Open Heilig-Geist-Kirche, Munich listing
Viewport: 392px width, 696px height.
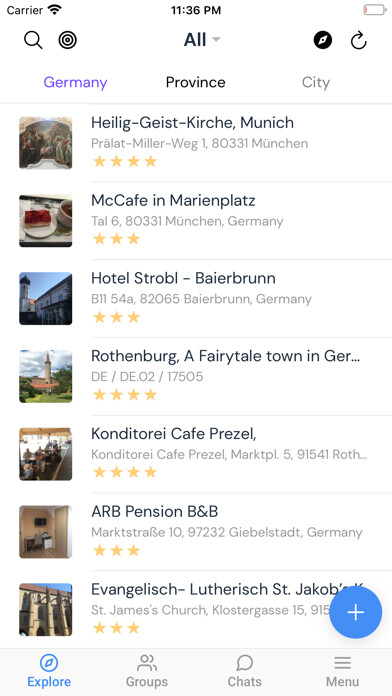(196, 142)
